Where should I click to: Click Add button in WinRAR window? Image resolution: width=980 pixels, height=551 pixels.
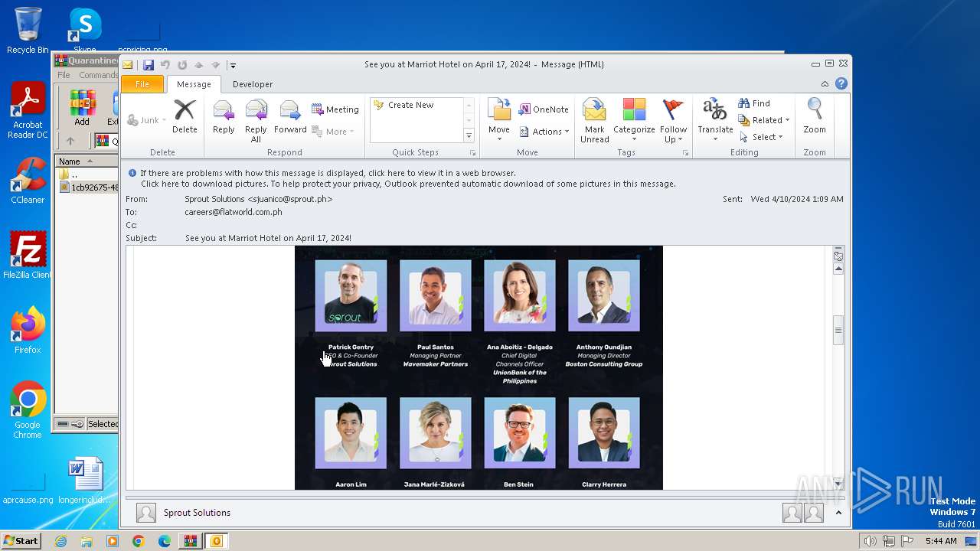(82, 109)
